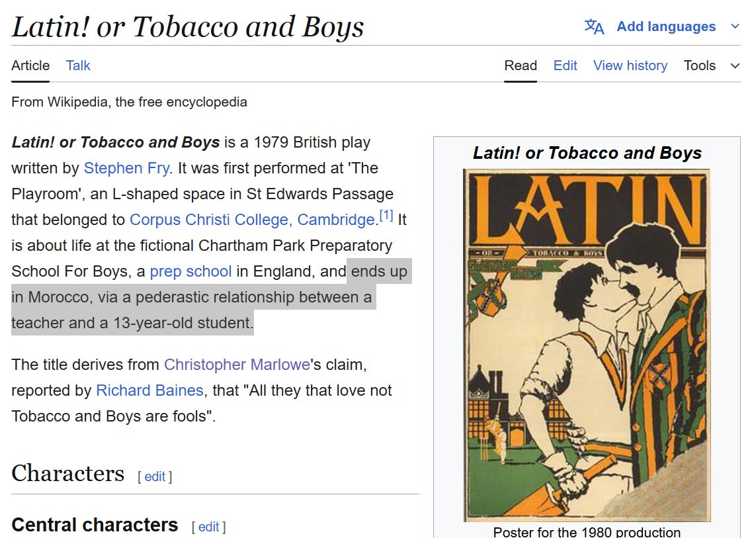Click the infobox title text
The image size is (756, 538).
click(587, 153)
